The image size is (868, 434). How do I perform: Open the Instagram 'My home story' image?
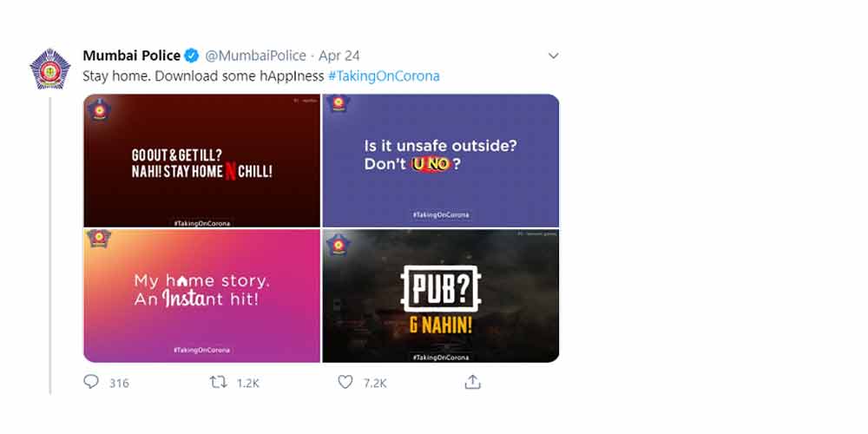pos(202,296)
